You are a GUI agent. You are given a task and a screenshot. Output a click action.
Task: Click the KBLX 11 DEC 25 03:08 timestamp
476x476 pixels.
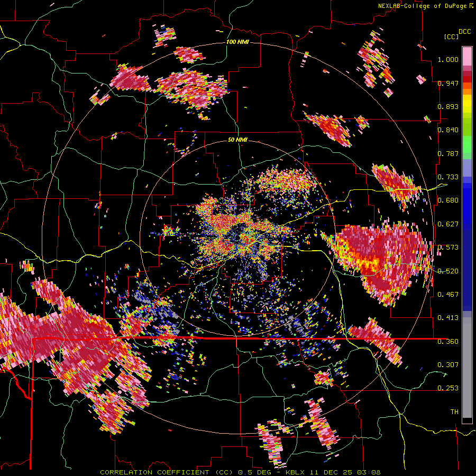[x=333, y=472]
